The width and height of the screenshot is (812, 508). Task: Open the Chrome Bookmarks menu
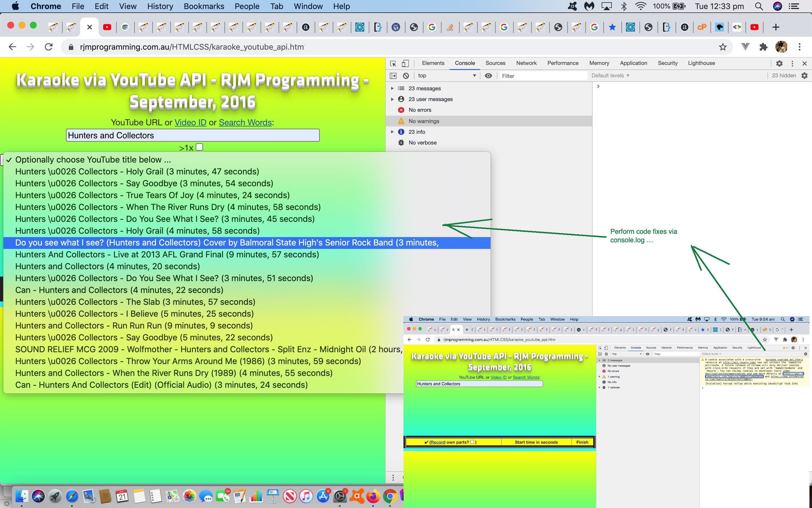coord(204,6)
